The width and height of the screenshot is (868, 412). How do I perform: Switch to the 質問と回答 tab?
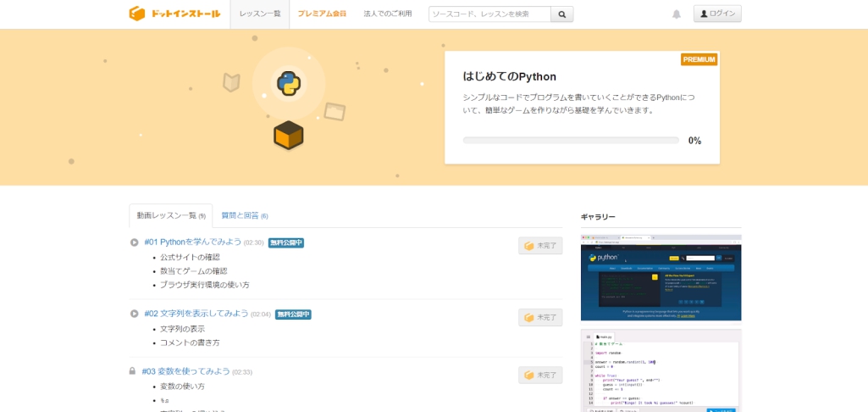[245, 215]
